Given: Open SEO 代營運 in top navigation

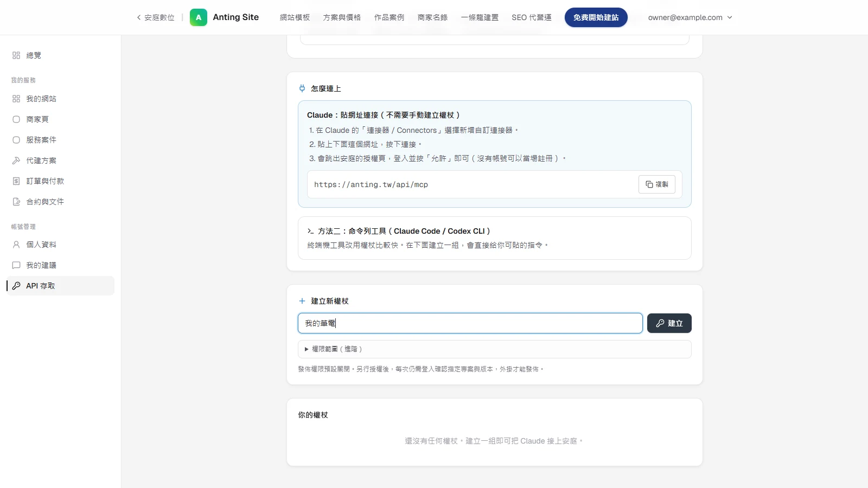Looking at the screenshot, I should tap(532, 17).
